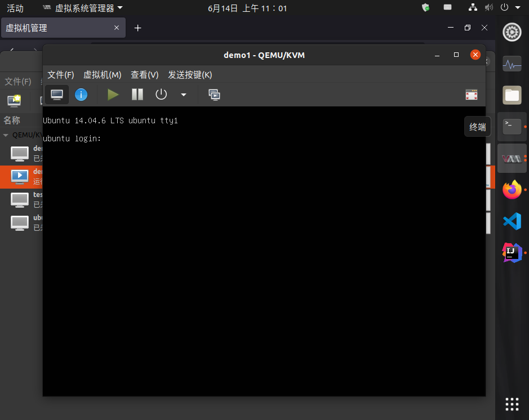The image size is (529, 420).
Task: Click create new virtual machine icon
Action: click(14, 101)
